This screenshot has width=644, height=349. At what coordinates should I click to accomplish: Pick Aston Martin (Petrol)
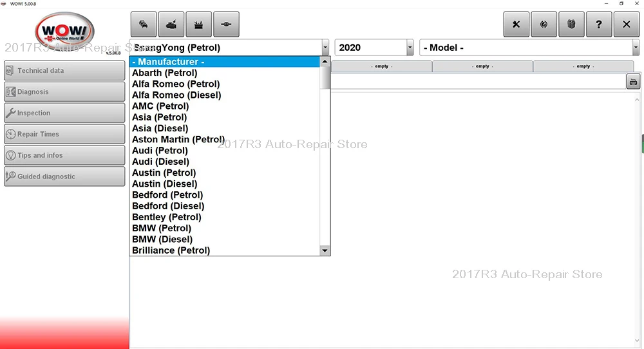point(225,139)
